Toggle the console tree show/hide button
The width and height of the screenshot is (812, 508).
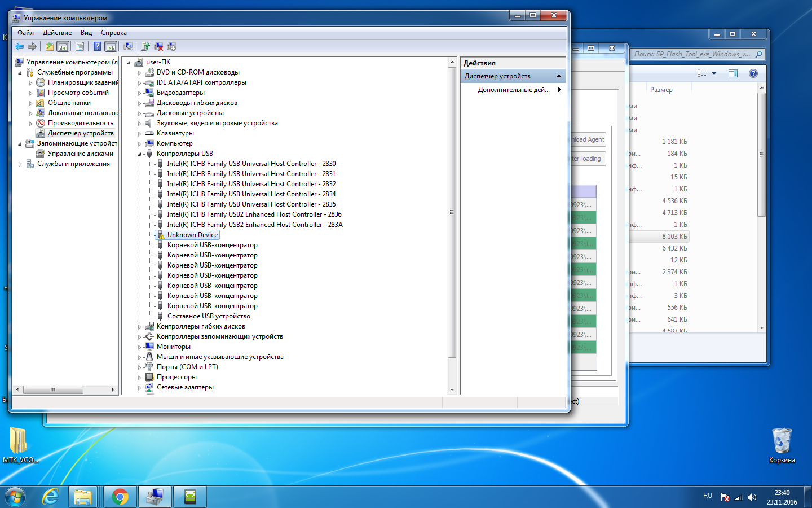click(63, 46)
